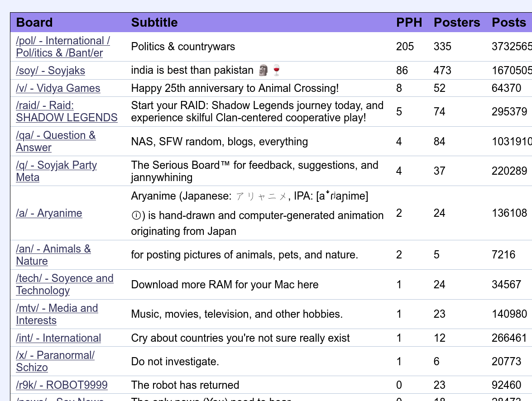Visit /mtv/ Media and Interests board
This screenshot has width=532, height=401.
(57, 314)
